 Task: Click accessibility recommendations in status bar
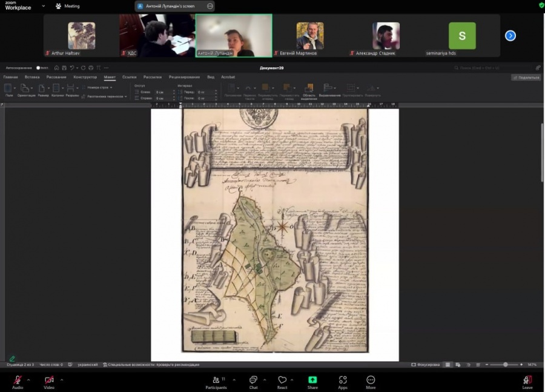click(151, 365)
